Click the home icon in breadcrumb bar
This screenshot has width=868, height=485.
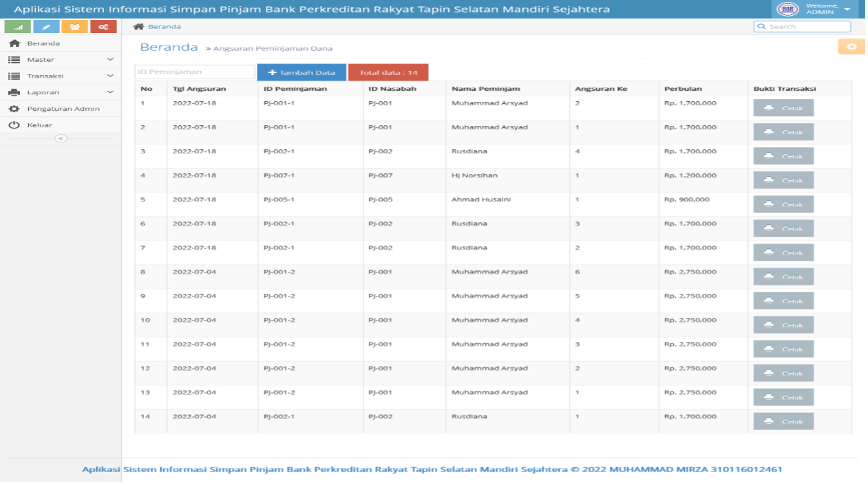[138, 27]
